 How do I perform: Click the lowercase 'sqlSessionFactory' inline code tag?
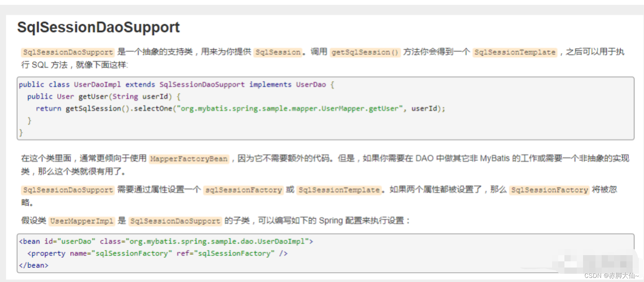(x=243, y=190)
